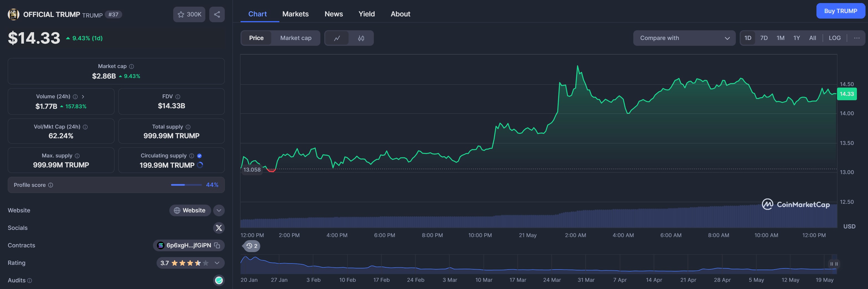This screenshot has height=289, width=868.
Task: Open the Markets tab
Action: 295,14
